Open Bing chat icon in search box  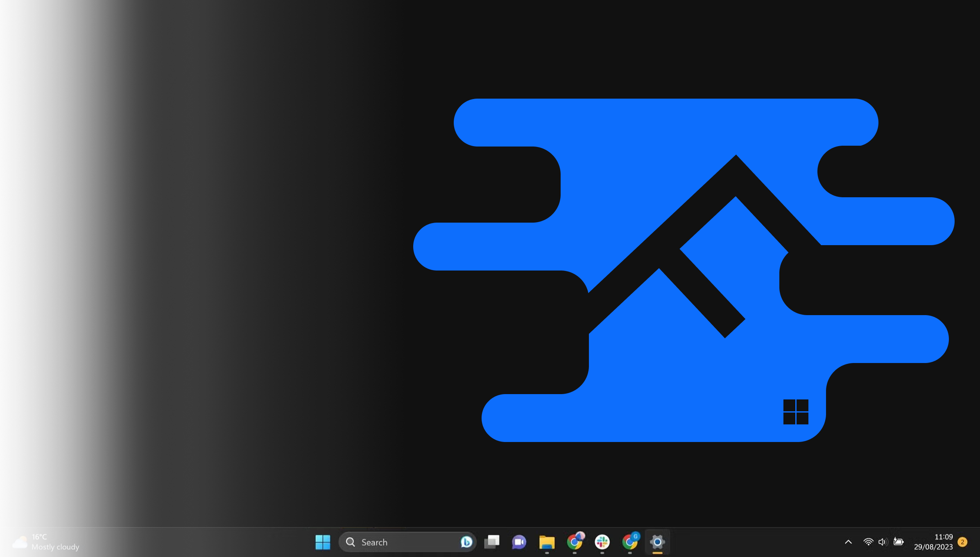(x=466, y=542)
